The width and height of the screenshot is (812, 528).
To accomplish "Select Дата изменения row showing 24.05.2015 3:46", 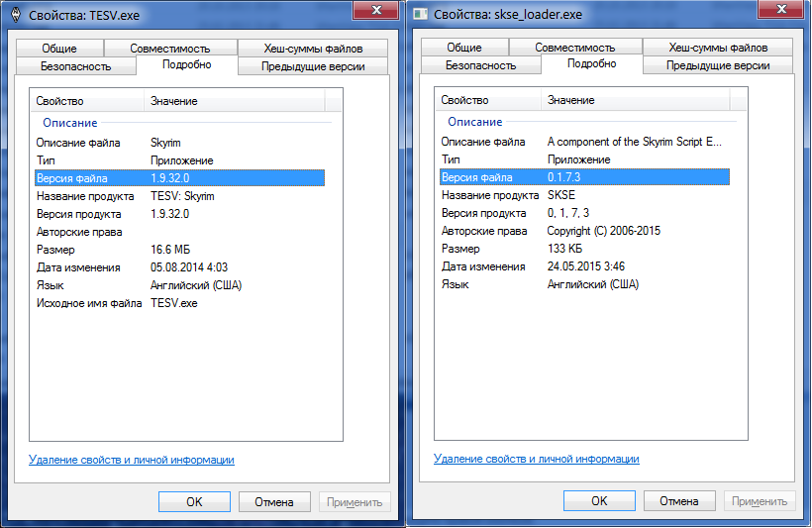I will click(584, 266).
